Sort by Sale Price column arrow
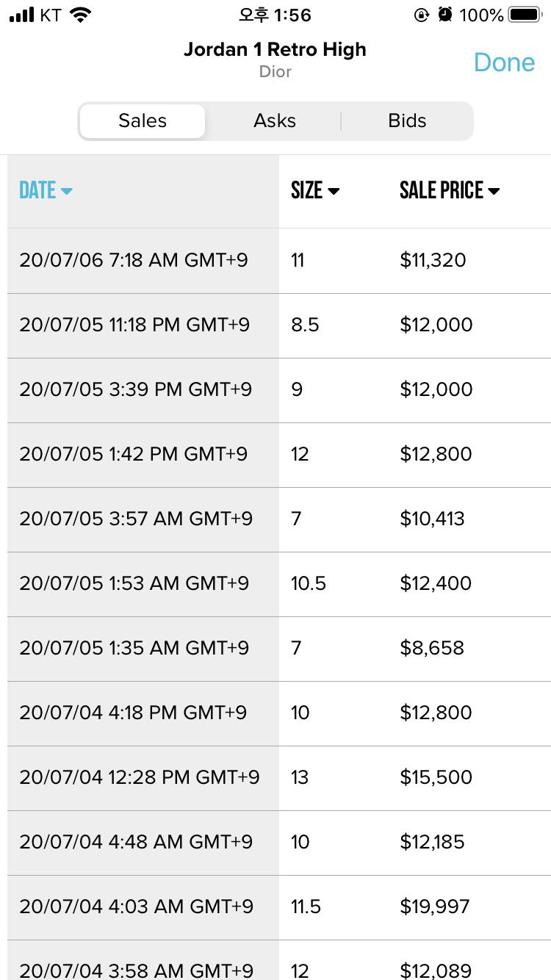551x980 pixels. click(494, 191)
